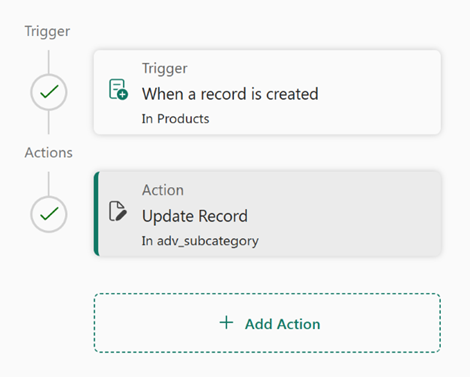Click the small 'Trigger' label inside the card
470x377 pixels.
coord(165,69)
